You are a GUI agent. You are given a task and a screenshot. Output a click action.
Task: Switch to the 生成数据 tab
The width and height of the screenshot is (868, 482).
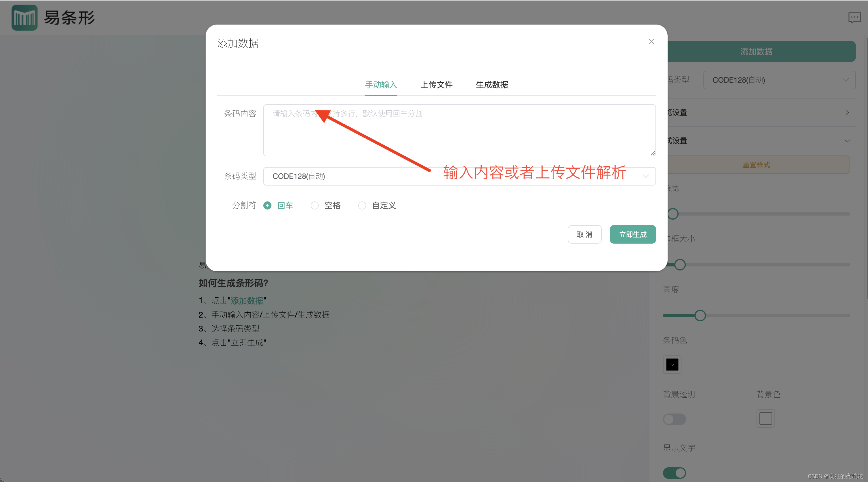[492, 85]
